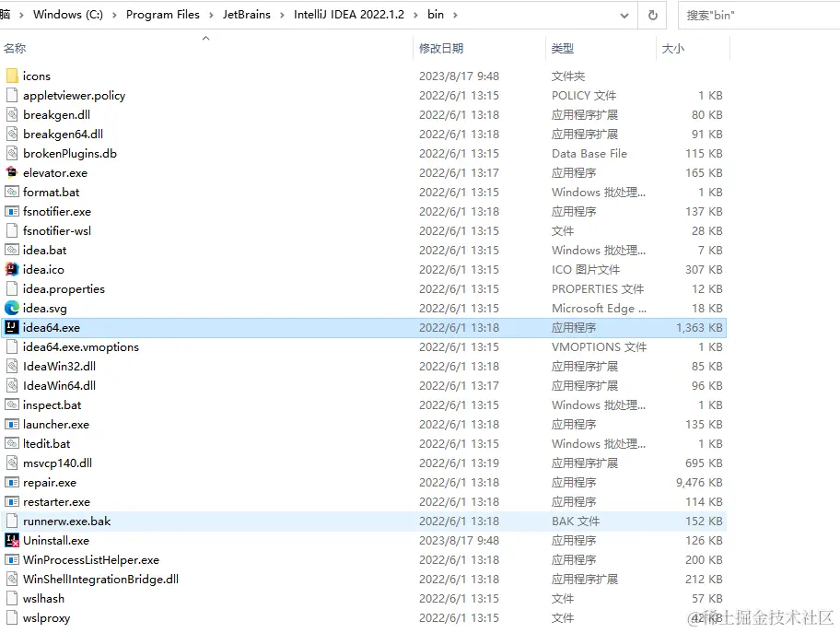This screenshot has height=633, width=840.
Task: Refresh the bin folder view
Action: coord(652,15)
